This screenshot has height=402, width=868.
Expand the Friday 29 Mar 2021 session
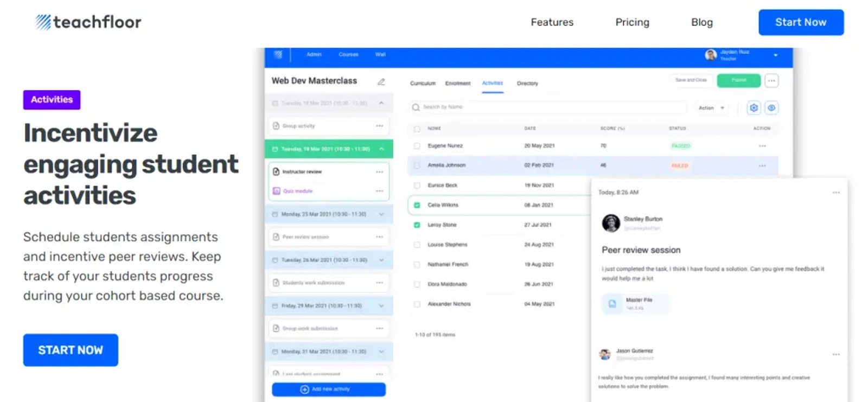click(x=381, y=306)
